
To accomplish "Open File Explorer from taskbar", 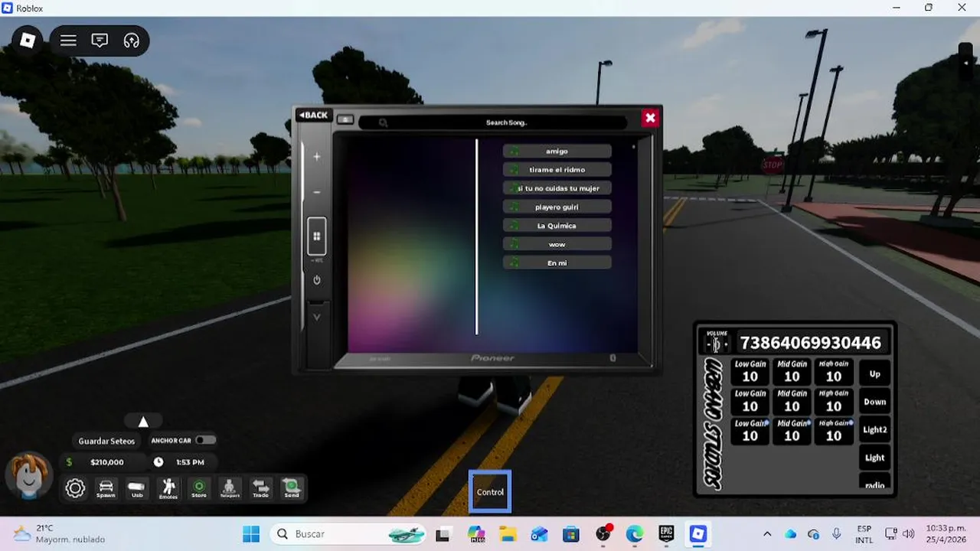I will (508, 534).
